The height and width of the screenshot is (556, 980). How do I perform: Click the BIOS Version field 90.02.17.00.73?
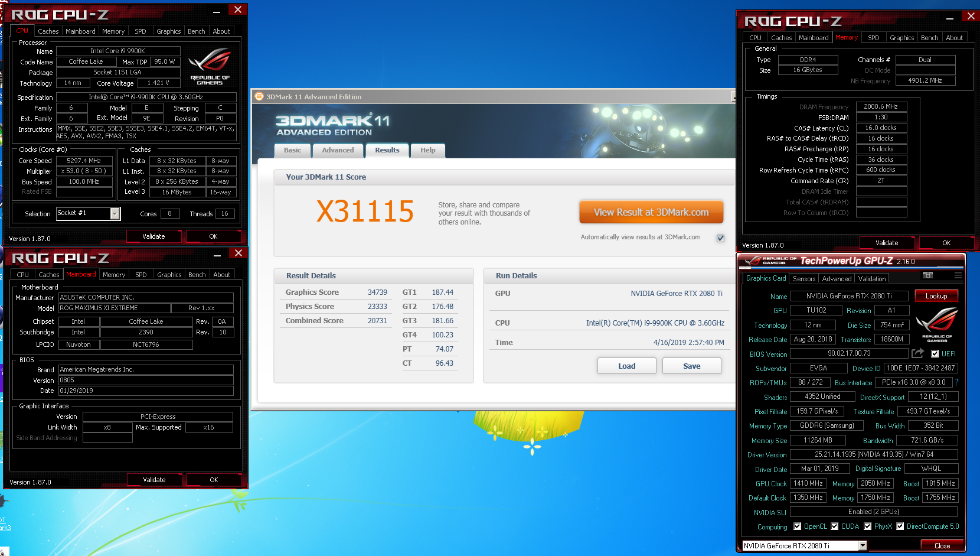(x=849, y=353)
